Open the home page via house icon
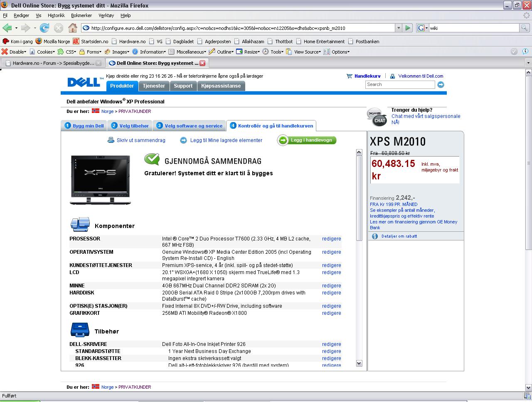Image resolution: width=532 pixels, height=402 pixels. tap(73, 28)
